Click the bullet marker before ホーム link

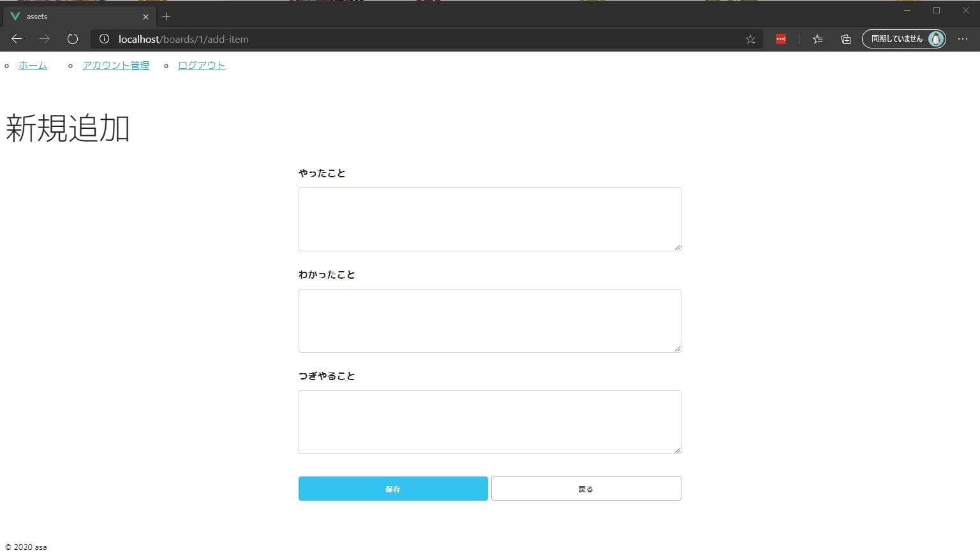point(7,65)
